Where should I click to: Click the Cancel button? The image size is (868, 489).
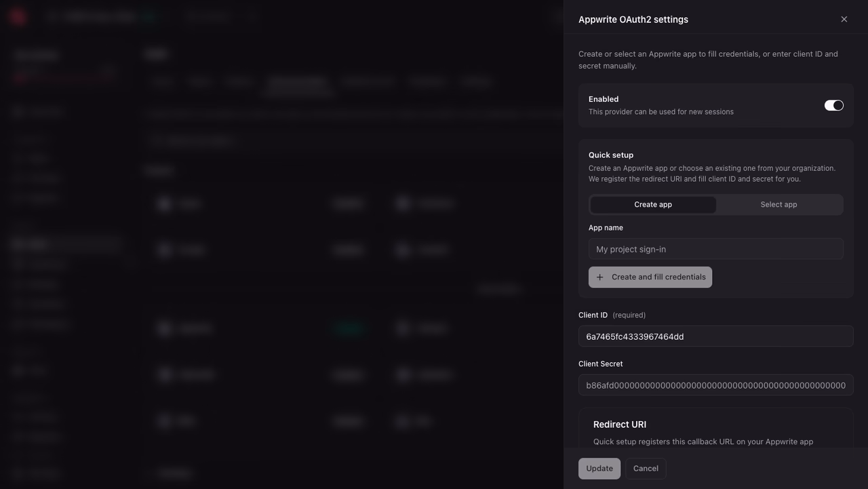coord(646,469)
